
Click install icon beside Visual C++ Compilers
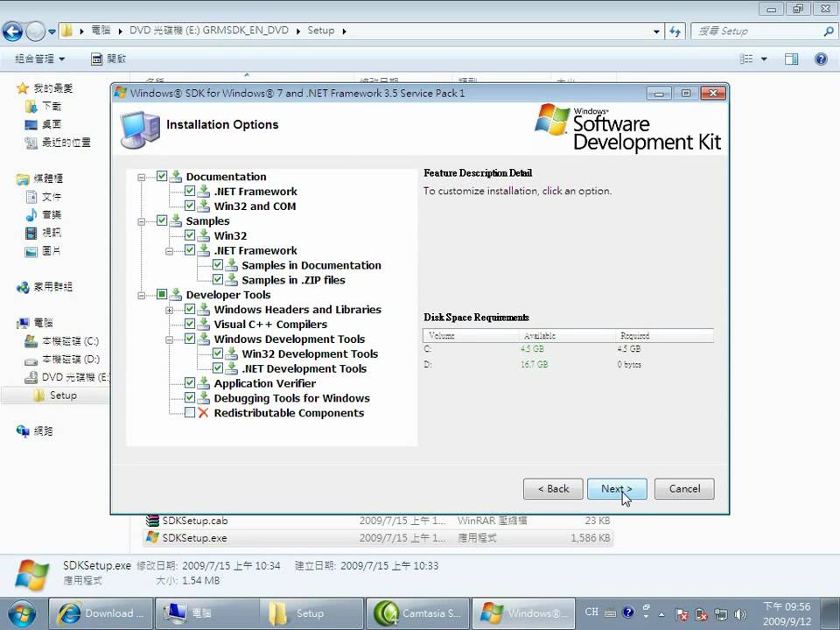coord(204,324)
